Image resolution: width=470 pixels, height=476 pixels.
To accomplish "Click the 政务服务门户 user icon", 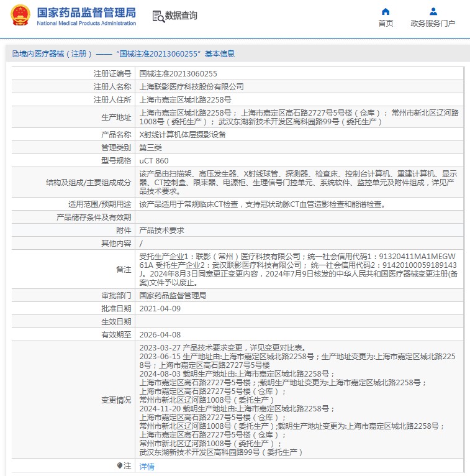I will [433, 12].
